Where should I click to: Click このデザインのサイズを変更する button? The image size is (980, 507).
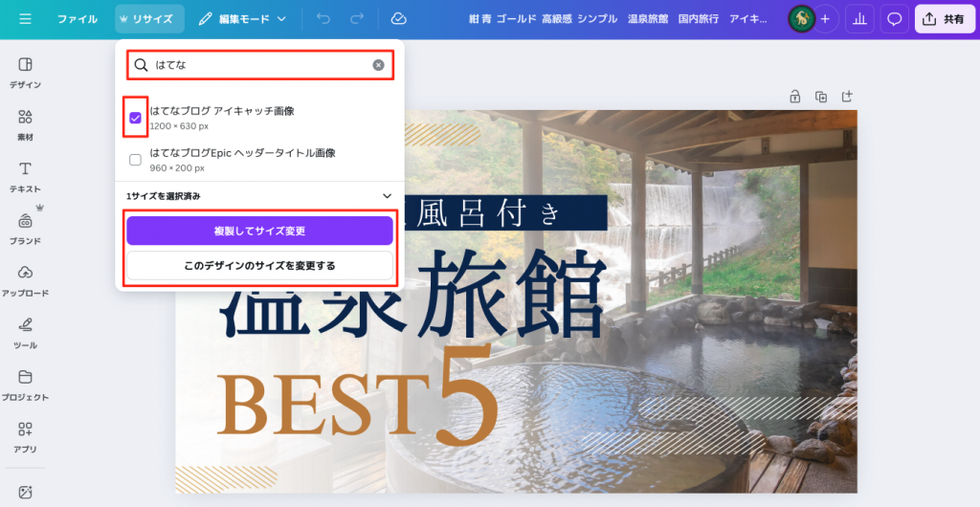coord(259,265)
